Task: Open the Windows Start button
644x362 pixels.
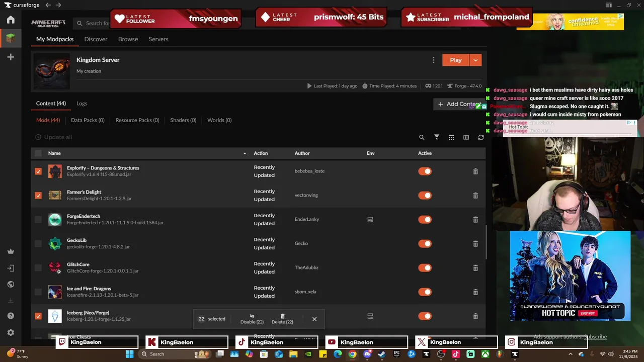Action: (129, 354)
